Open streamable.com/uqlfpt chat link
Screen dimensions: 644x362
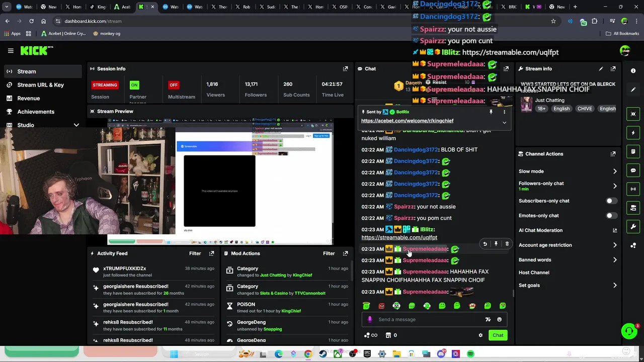point(399,238)
